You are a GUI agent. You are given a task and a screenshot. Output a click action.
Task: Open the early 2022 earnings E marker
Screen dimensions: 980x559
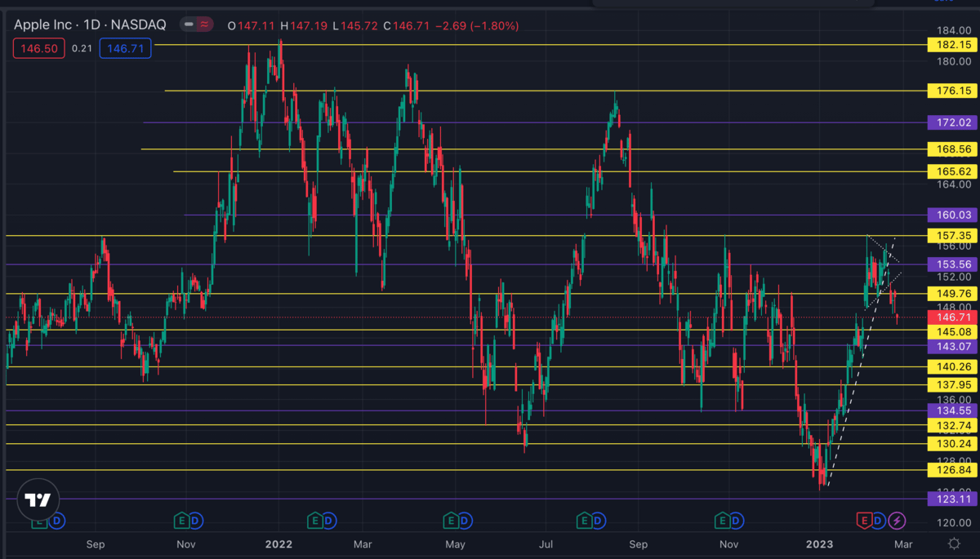click(x=314, y=520)
